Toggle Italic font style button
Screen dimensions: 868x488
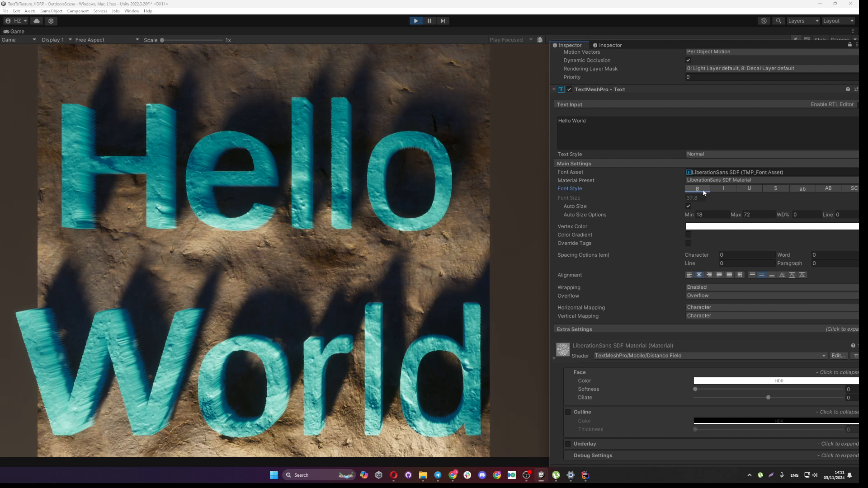pyautogui.click(x=723, y=188)
